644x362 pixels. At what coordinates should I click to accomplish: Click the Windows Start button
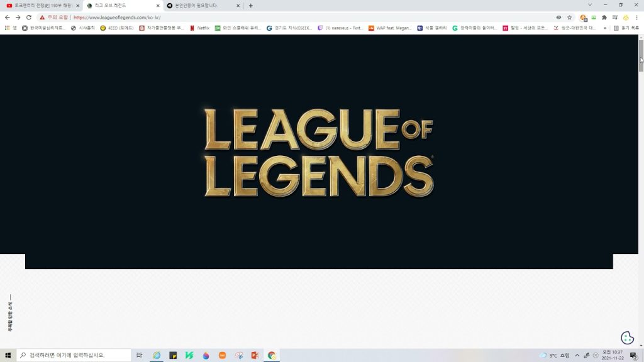(8, 355)
